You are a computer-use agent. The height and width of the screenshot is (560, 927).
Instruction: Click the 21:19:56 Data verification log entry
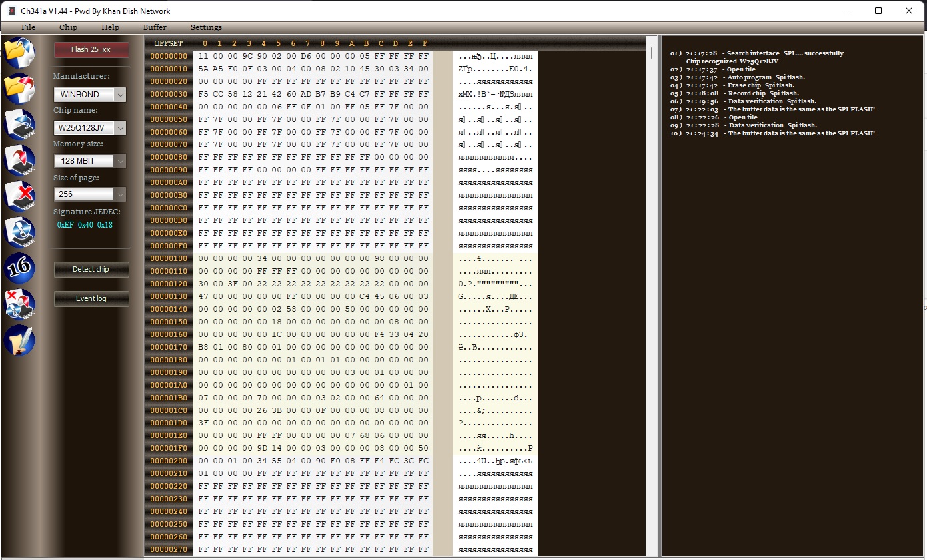tap(743, 101)
